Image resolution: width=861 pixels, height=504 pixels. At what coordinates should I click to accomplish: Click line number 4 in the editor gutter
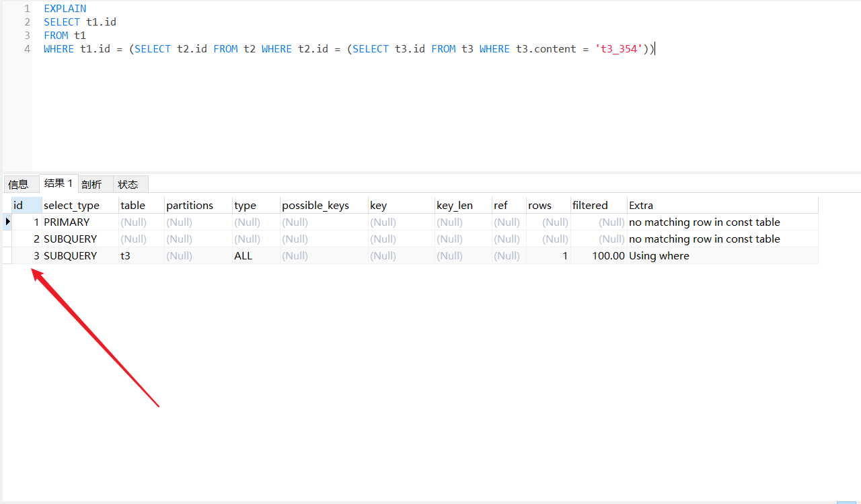coord(26,48)
